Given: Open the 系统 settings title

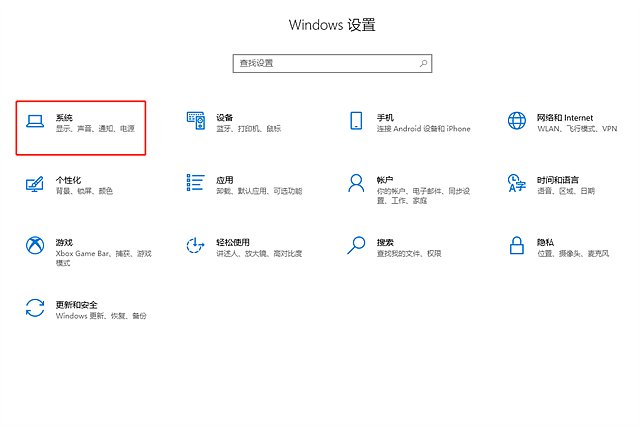Looking at the screenshot, I should (x=64, y=118).
